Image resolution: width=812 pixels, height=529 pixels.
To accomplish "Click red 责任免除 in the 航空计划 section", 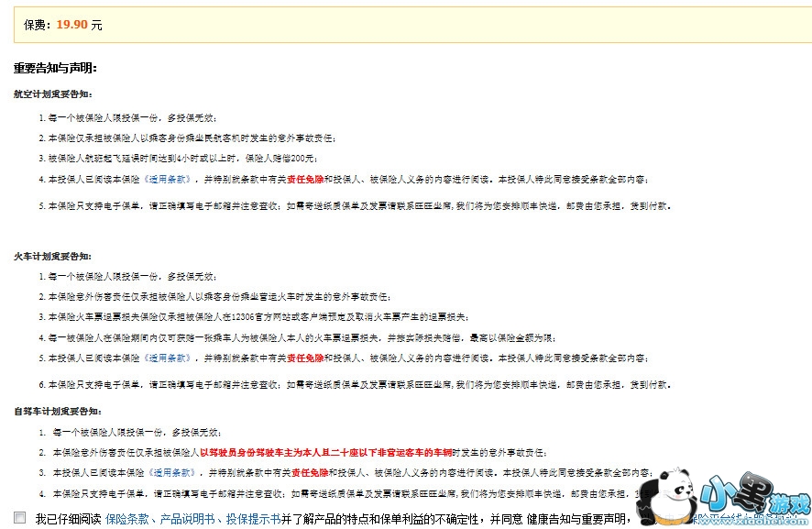I will click(x=305, y=180).
